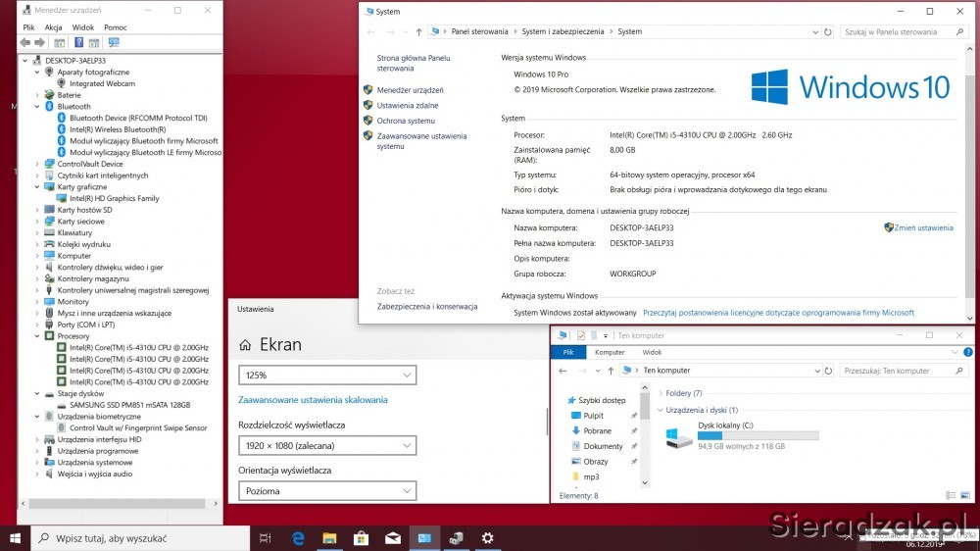This screenshot has height=551, width=980.
Task: Click the Task View icon in taskbar
Action: 265,538
